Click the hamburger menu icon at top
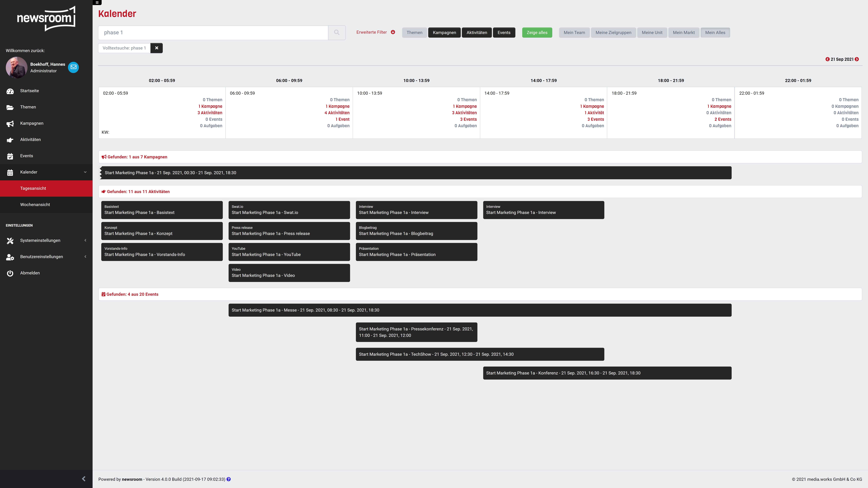 97,2
